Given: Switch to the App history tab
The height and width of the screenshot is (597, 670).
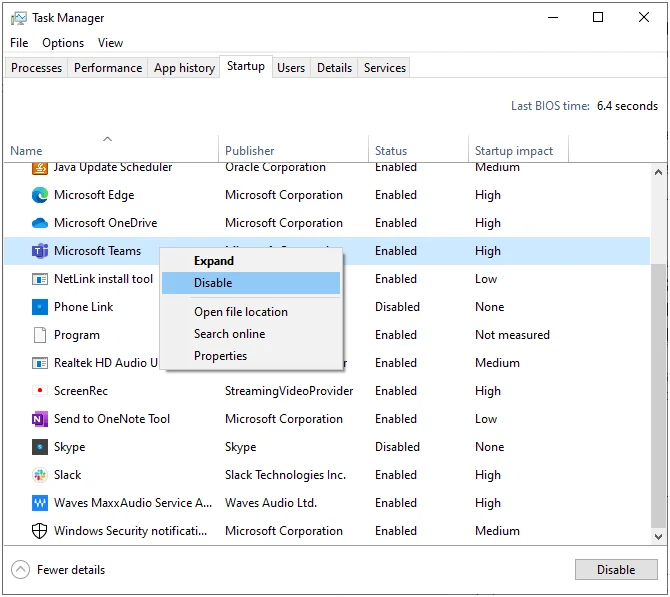Looking at the screenshot, I should [184, 68].
